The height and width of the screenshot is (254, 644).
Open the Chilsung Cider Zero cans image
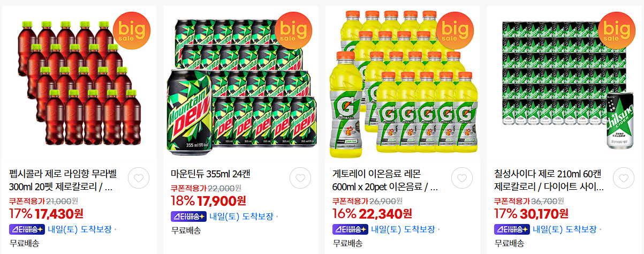[x=564, y=83]
